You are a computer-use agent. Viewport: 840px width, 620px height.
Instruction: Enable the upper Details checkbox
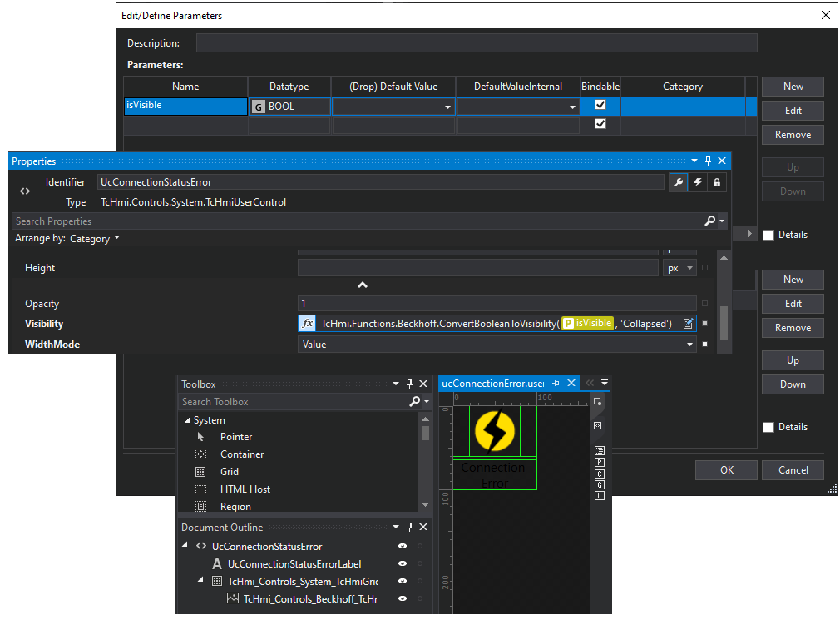[768, 235]
